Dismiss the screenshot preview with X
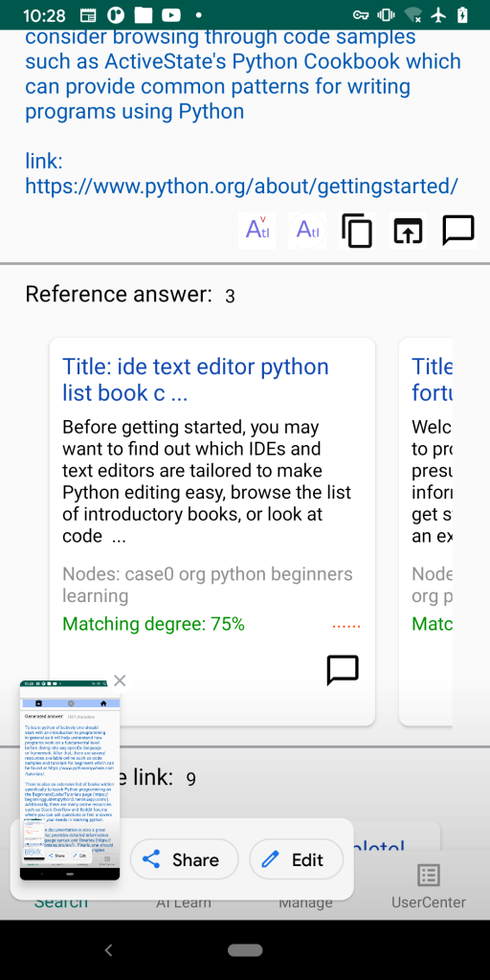 click(120, 680)
